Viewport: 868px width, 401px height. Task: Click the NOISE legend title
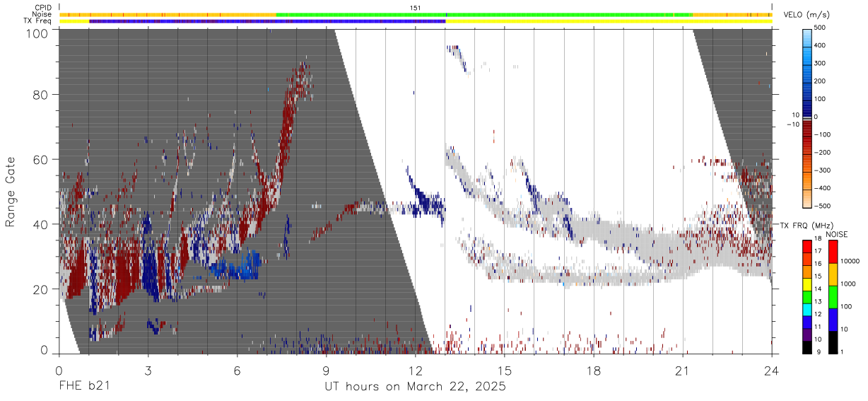coord(838,234)
